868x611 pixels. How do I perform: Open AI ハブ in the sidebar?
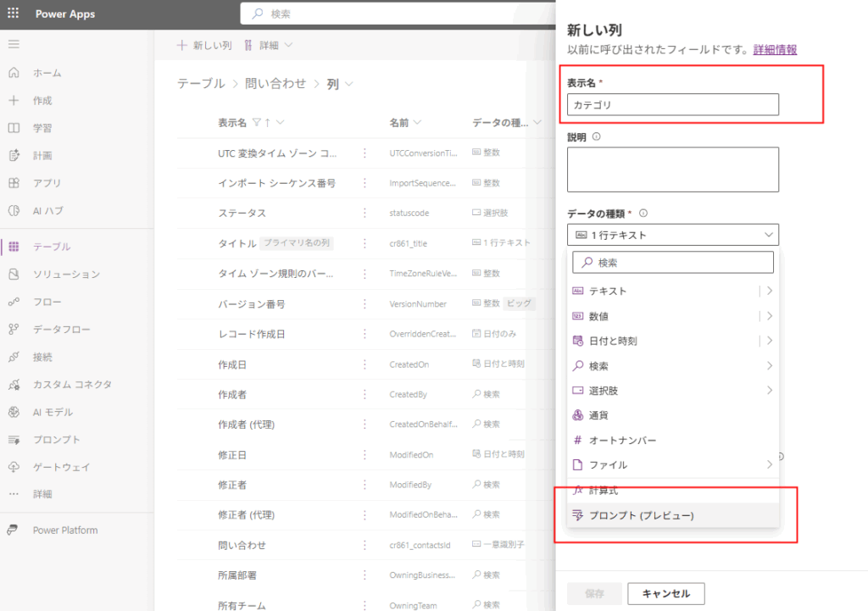(x=47, y=210)
